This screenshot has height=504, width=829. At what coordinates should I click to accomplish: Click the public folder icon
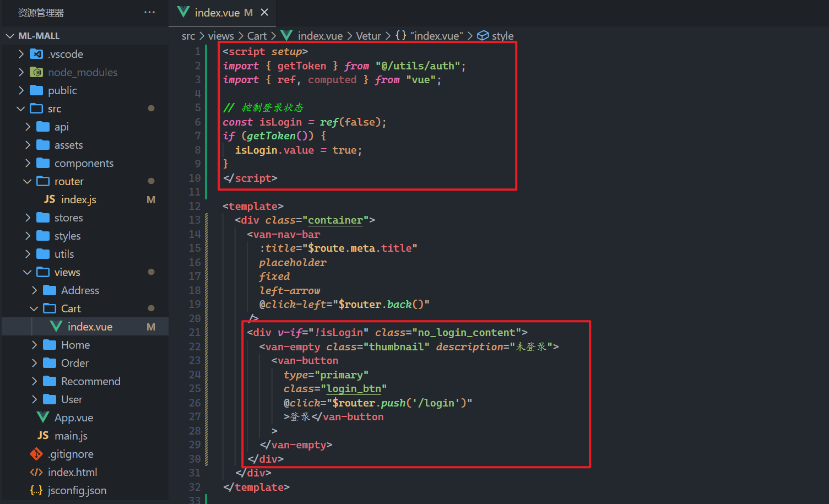(36, 90)
